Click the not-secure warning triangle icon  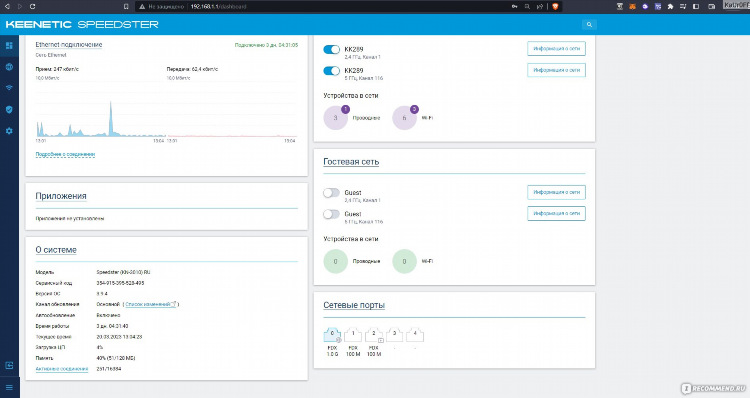tap(142, 7)
